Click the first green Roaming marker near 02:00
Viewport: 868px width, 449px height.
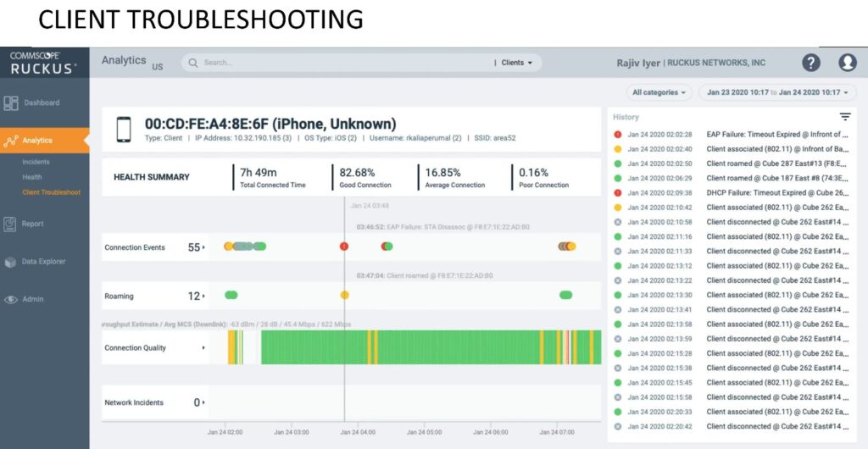point(231,296)
